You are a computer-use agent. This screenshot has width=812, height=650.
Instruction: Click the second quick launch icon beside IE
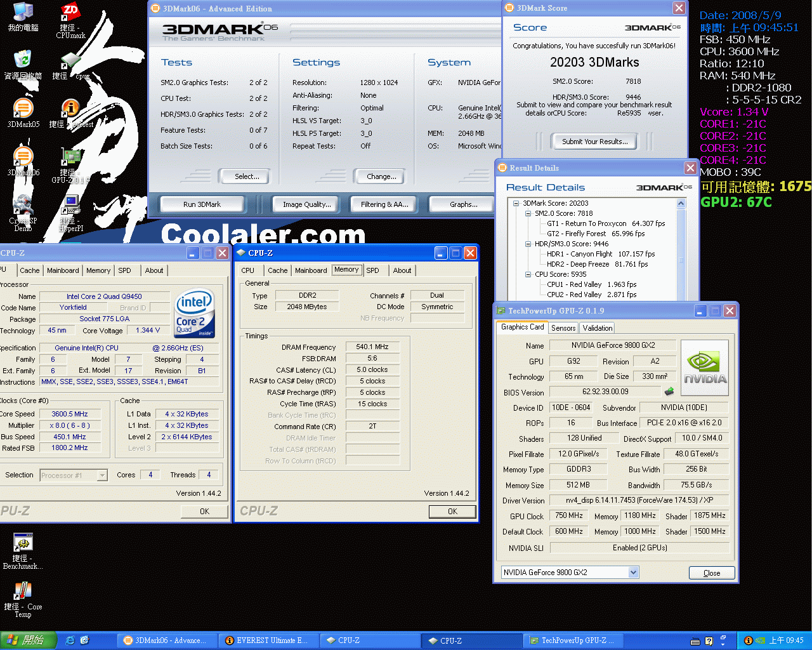tap(85, 640)
